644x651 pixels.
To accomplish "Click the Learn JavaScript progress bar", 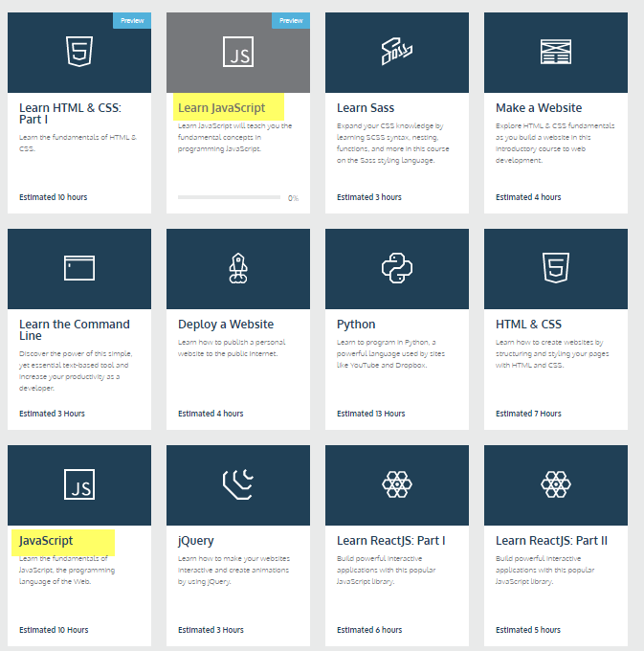I will [x=229, y=197].
